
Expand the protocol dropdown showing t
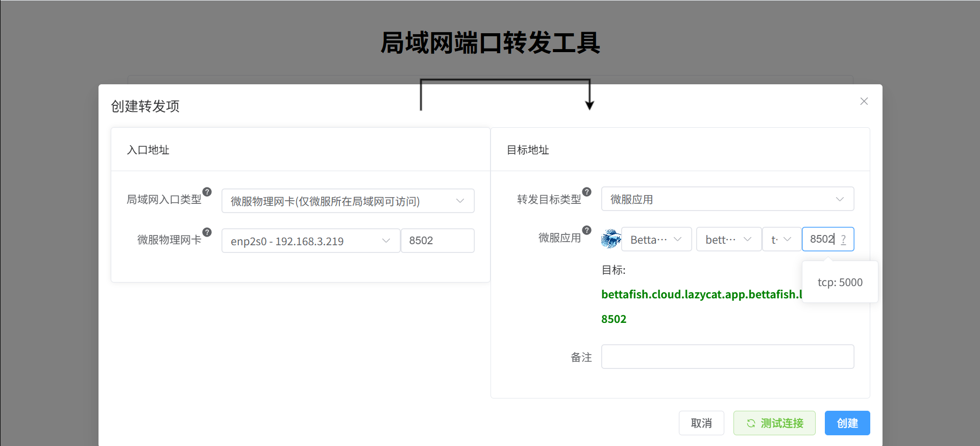781,239
